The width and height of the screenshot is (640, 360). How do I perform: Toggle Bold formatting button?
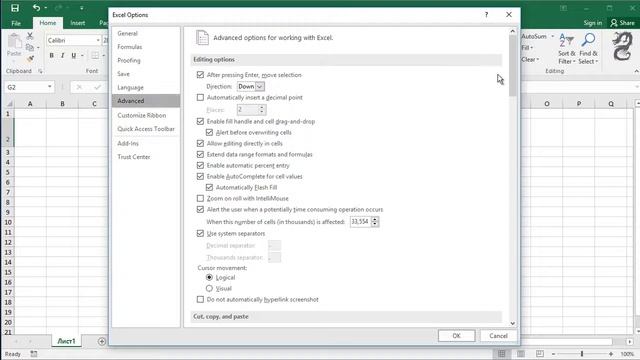click(x=51, y=56)
